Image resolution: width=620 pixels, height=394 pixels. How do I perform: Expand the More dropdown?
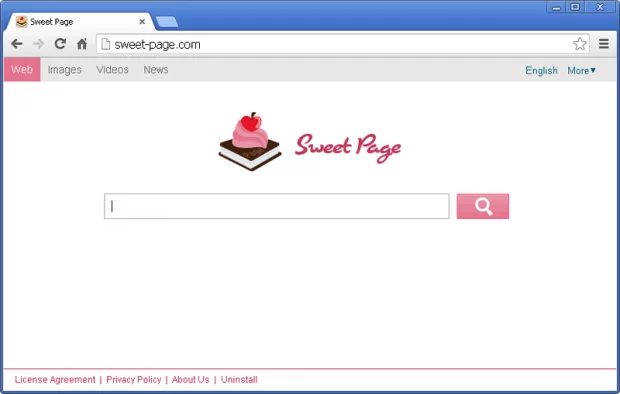(x=581, y=70)
